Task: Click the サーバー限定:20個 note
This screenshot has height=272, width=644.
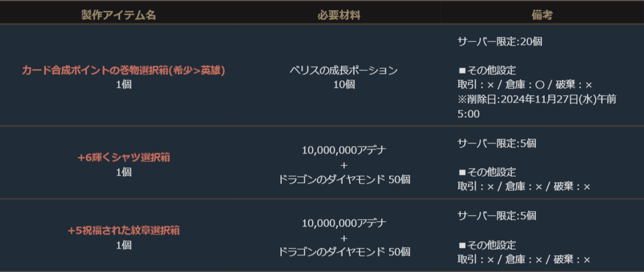Action: [500, 41]
